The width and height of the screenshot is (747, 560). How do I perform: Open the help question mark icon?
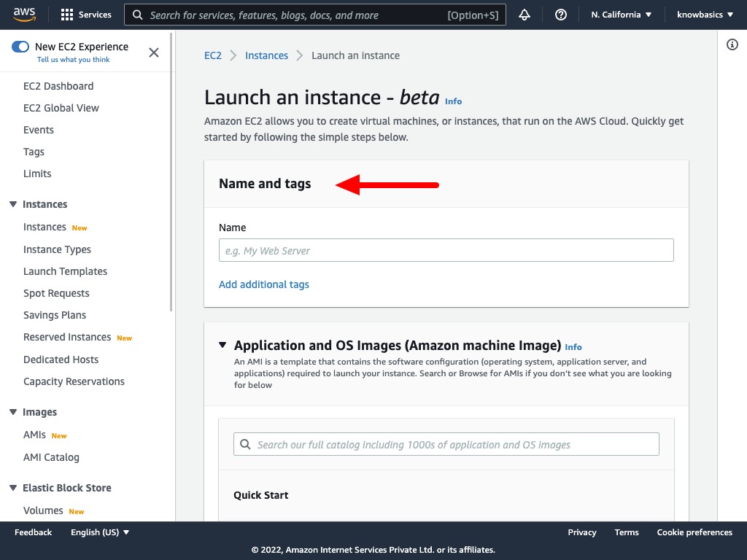[561, 15]
